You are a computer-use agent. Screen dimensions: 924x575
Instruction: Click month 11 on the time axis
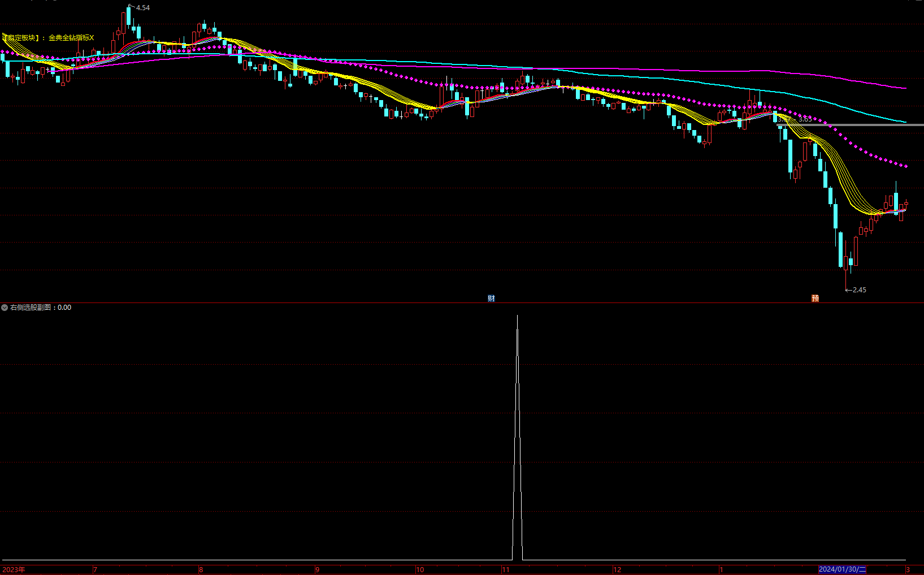505,569
